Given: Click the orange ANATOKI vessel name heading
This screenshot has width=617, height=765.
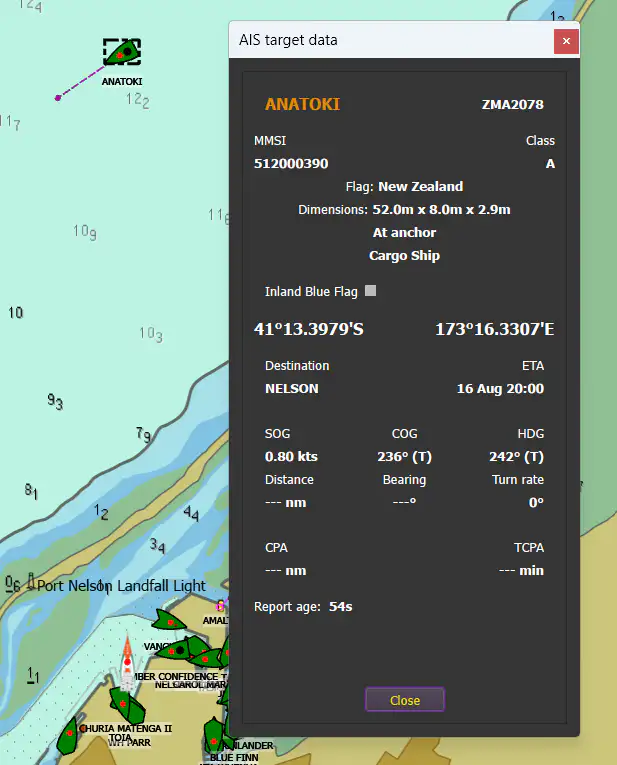Looking at the screenshot, I should (302, 104).
